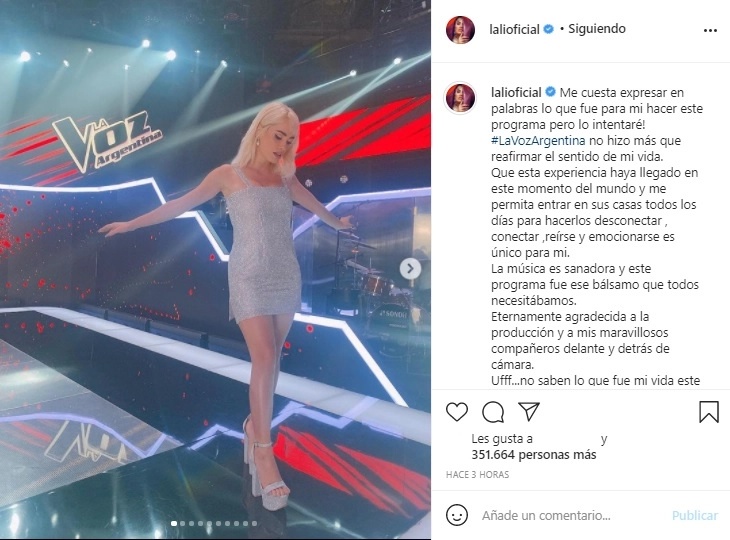Share post with paper plane icon
730x540 pixels.
pyautogui.click(x=529, y=412)
